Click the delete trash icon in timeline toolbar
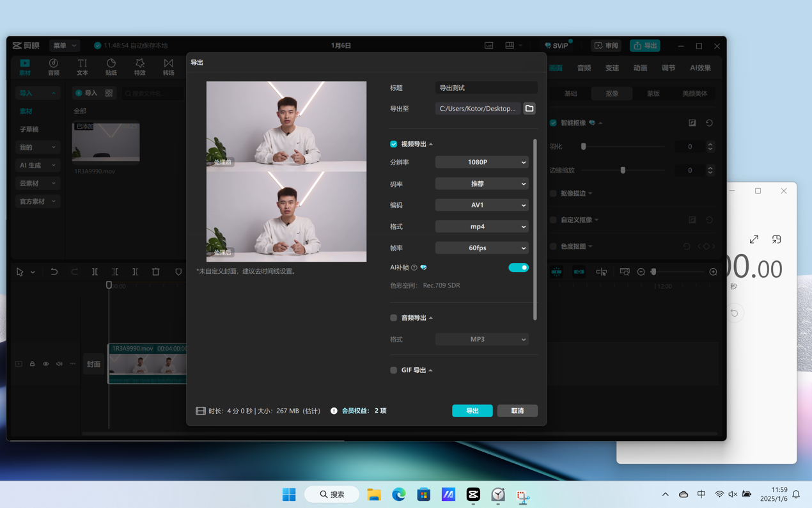 tap(156, 272)
